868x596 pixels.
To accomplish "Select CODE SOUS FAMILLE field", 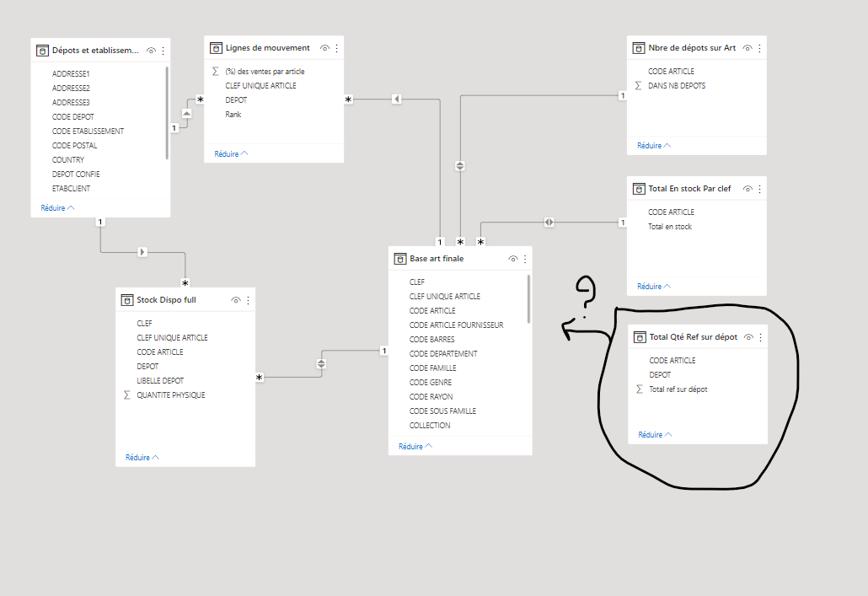I will click(442, 411).
